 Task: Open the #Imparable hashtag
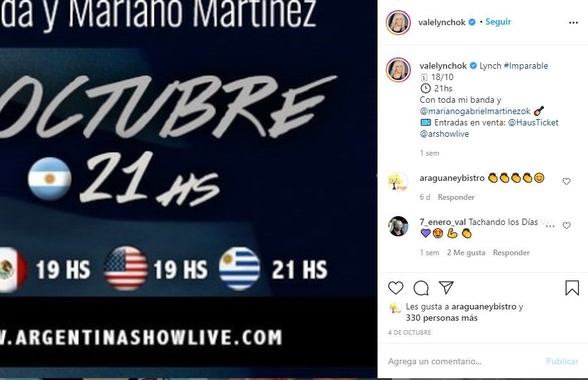pos(526,66)
